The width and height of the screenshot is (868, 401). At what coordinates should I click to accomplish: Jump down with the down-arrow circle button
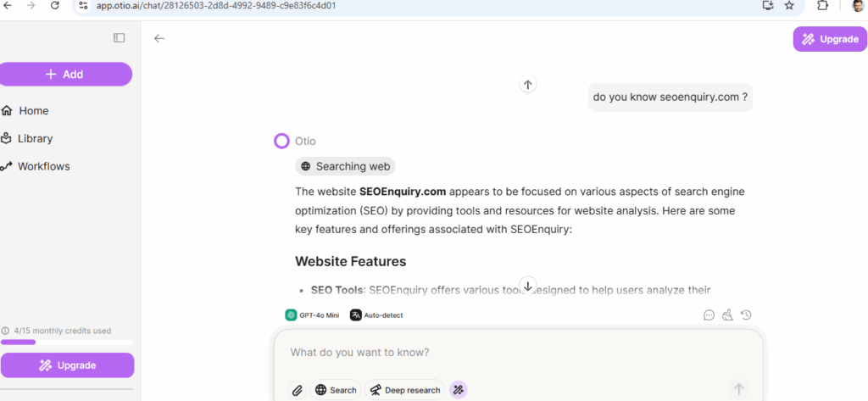[527, 286]
